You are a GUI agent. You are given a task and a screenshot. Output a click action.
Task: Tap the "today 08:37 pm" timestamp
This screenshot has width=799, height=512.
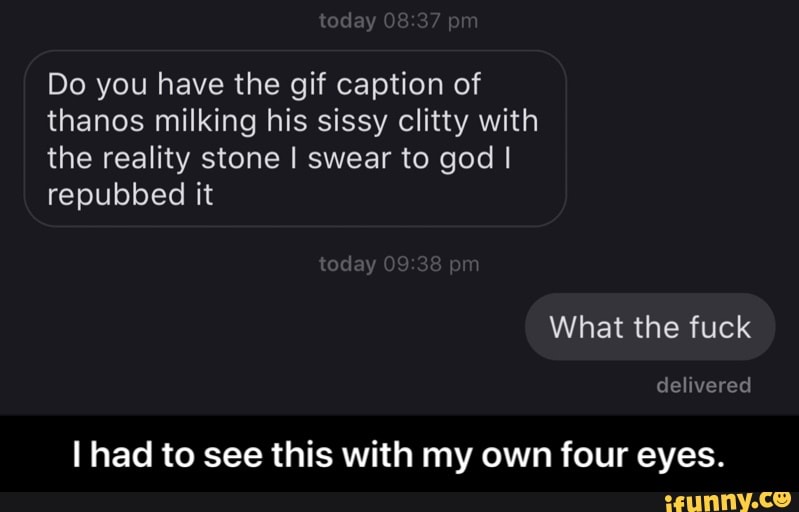coord(398,23)
